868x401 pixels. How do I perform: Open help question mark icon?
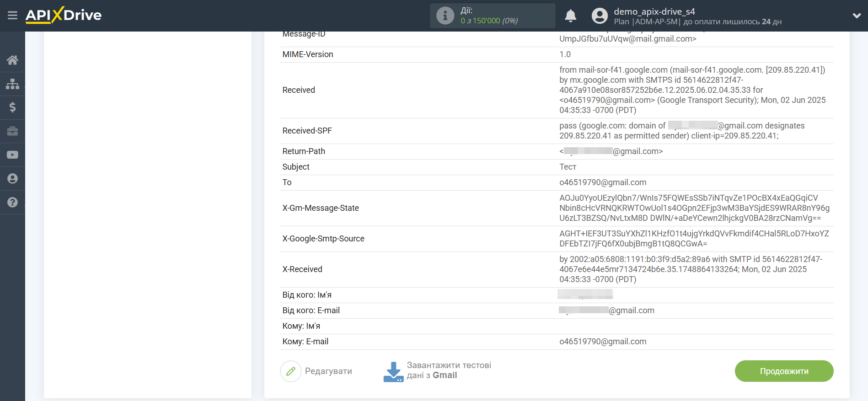click(x=12, y=203)
